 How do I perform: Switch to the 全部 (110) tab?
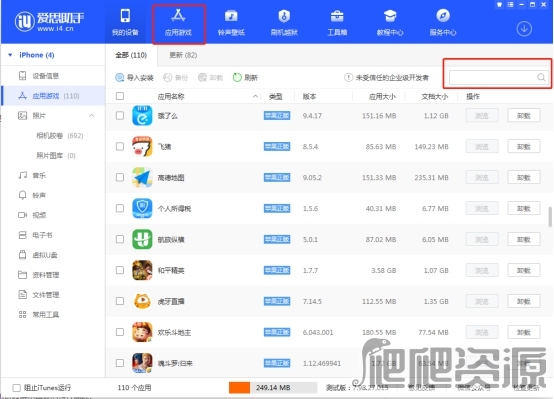pos(131,55)
